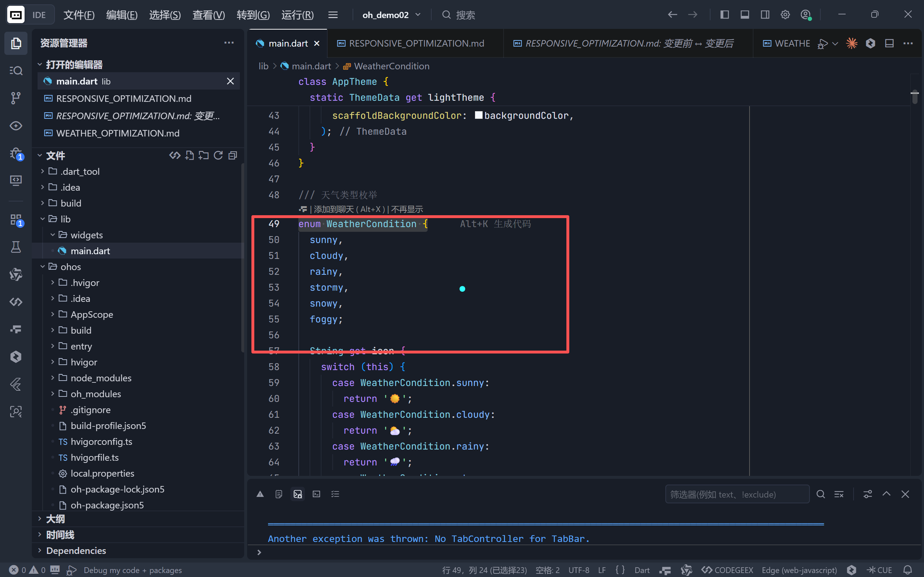Image resolution: width=924 pixels, height=577 pixels.
Task: Click CODEGEEX status bar item
Action: point(727,570)
